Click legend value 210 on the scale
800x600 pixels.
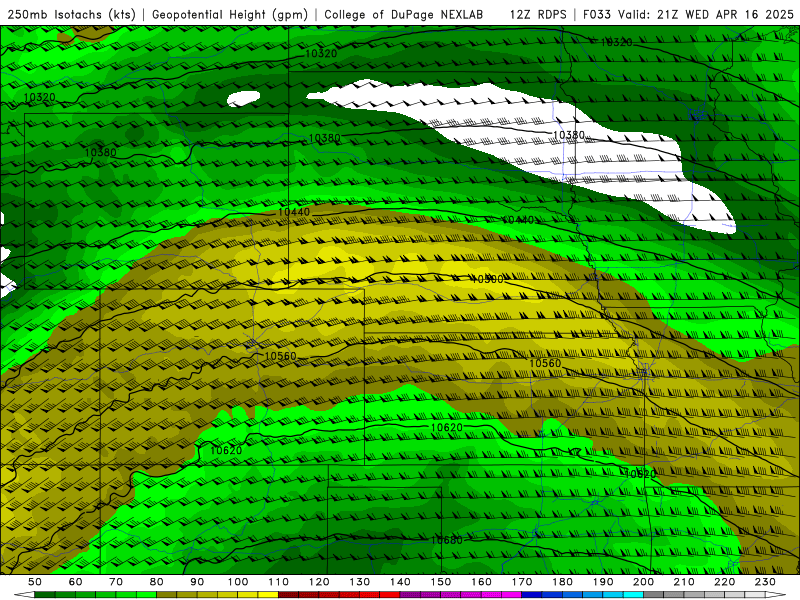pos(684,582)
